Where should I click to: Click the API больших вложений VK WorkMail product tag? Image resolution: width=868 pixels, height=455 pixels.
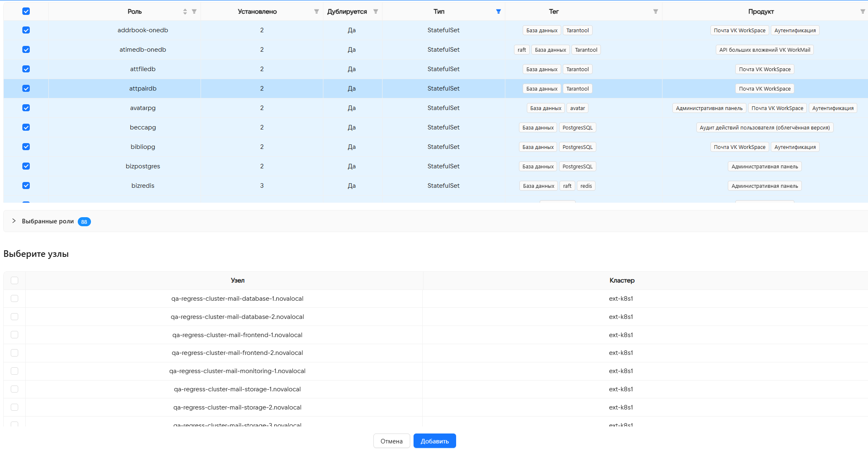coord(765,50)
